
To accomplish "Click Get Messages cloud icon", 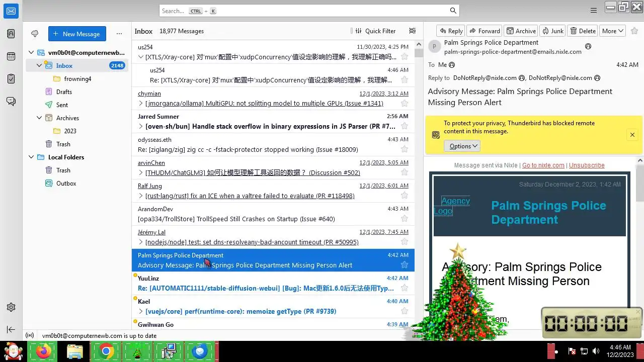I will point(35,34).
